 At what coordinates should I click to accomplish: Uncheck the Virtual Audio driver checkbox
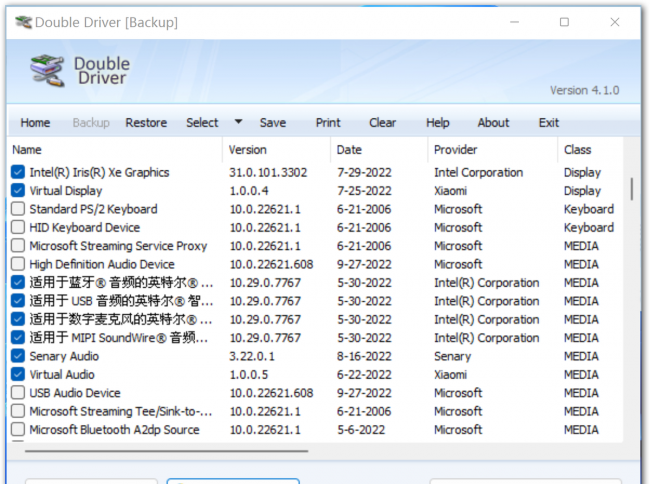18,374
